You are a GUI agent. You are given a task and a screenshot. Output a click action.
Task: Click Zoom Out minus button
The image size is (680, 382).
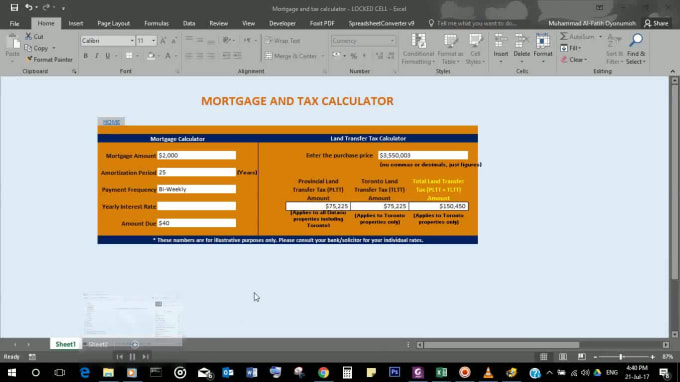click(x=595, y=357)
